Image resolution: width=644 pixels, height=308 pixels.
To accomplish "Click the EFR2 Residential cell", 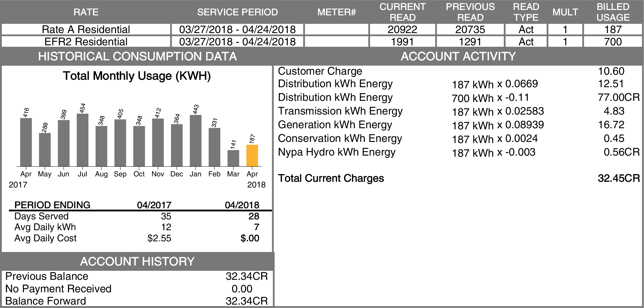I will (86, 42).
